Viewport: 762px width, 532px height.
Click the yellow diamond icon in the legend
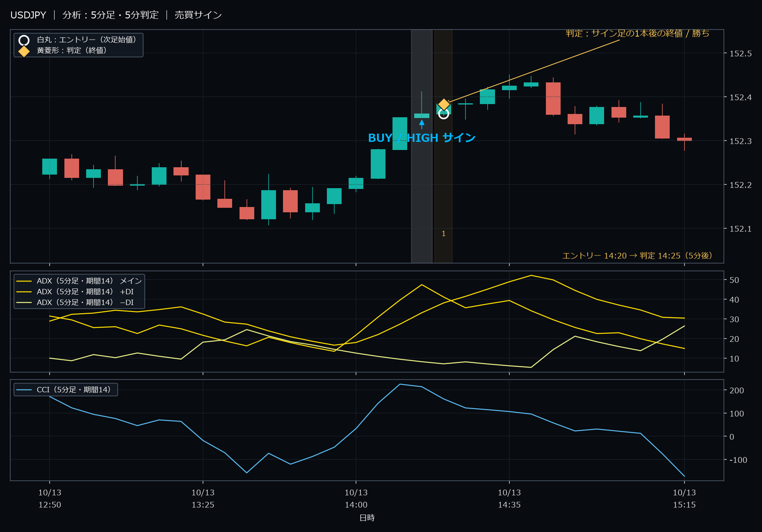click(24, 51)
